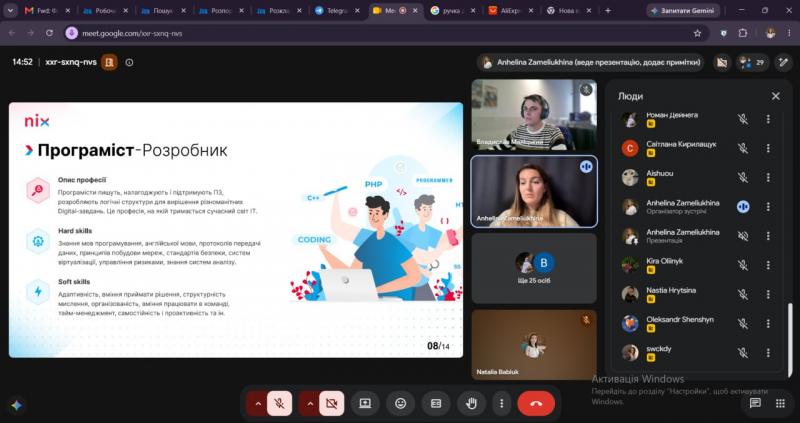Open video settings chevron beside camera
The image size is (800, 423).
[310, 404]
